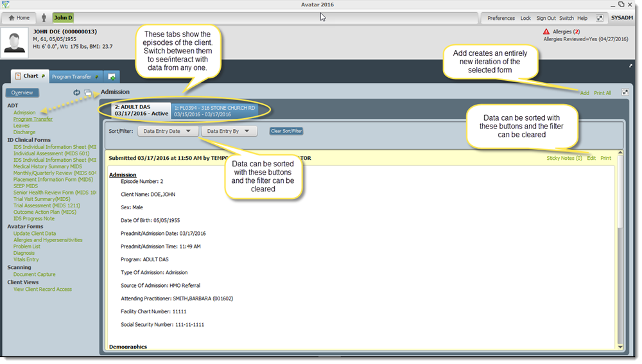Viewport: 642px width, 364px height.
Task: Open Update Client Data form
Action: pyautogui.click(x=35, y=234)
